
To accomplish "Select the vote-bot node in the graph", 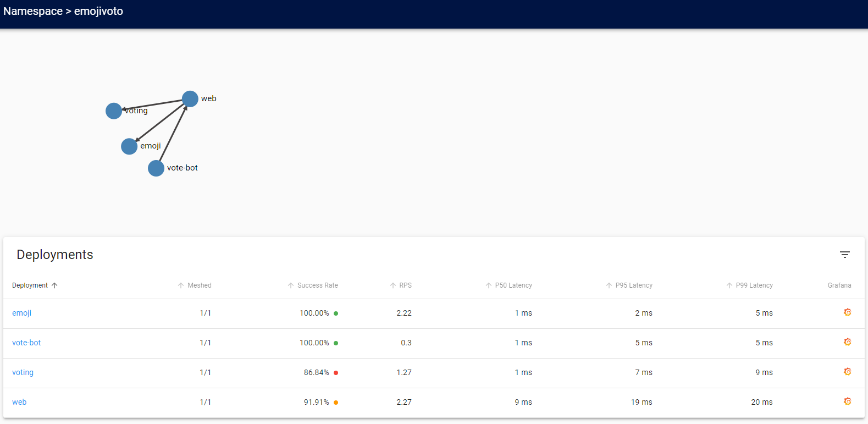I will 156,168.
